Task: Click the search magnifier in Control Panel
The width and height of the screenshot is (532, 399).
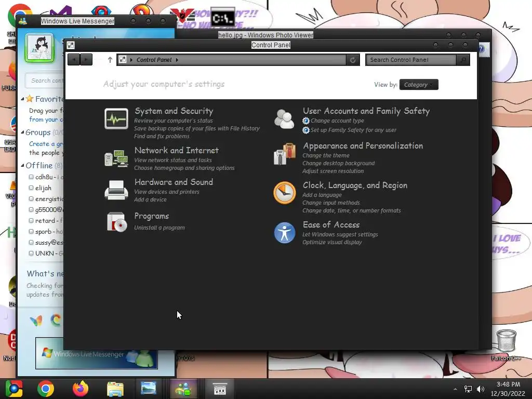Action: 463,60
